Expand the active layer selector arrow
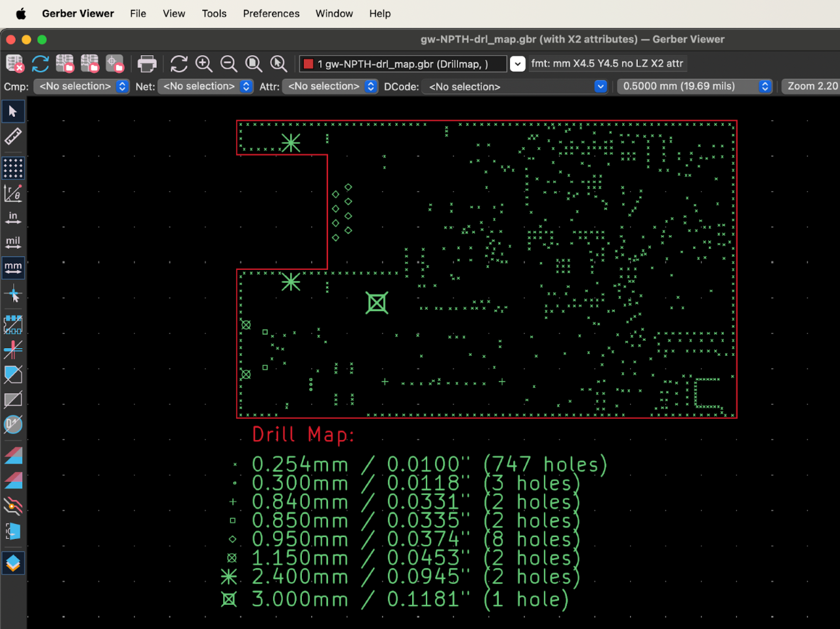Viewport: 840px width, 629px height. pos(518,64)
